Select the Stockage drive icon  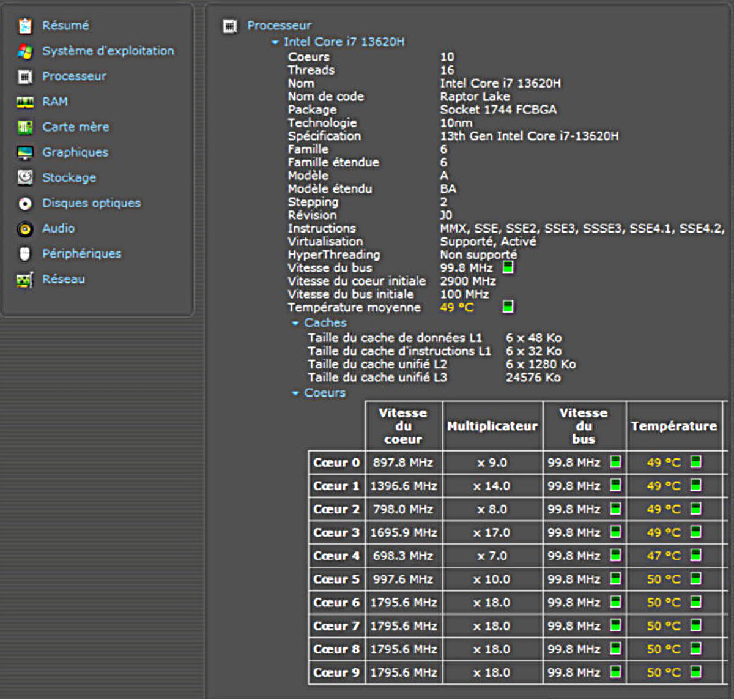[24, 177]
